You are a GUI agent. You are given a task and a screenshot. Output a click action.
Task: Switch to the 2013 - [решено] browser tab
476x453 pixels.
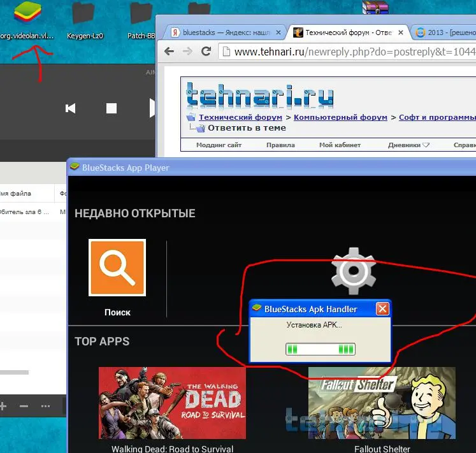(445, 32)
